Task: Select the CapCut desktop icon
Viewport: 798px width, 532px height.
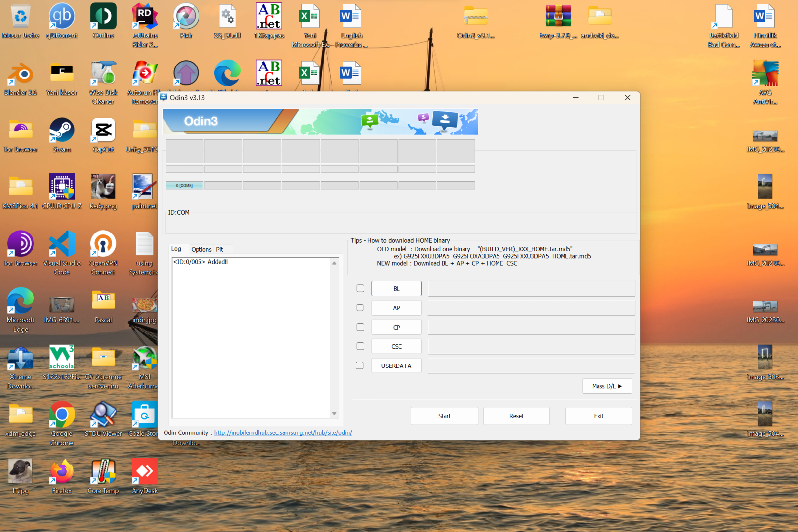Action: (x=103, y=135)
